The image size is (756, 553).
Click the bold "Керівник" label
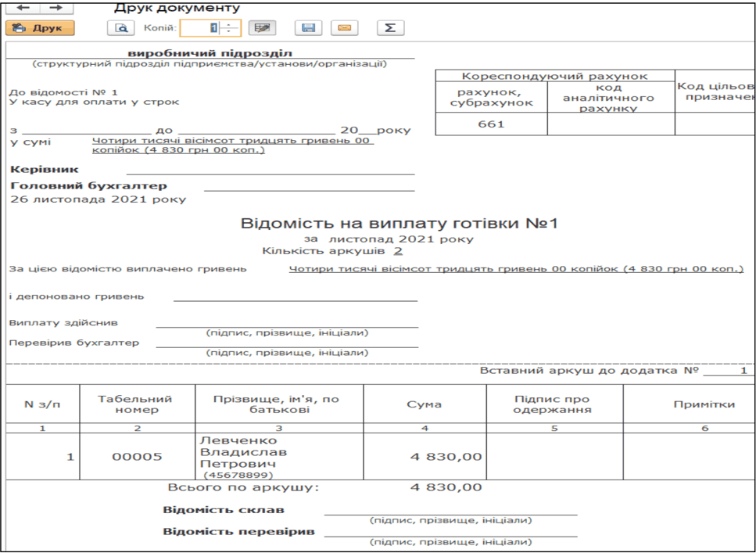[x=45, y=170]
